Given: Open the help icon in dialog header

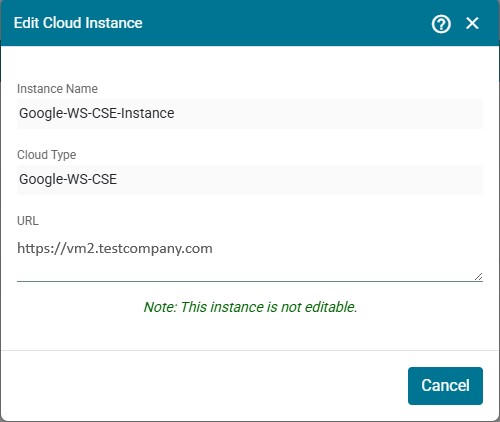Looking at the screenshot, I should (441, 24).
